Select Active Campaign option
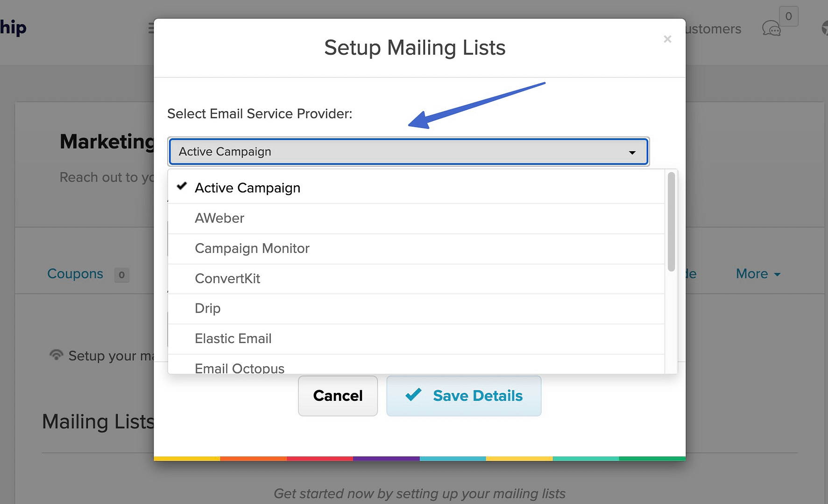 248,188
